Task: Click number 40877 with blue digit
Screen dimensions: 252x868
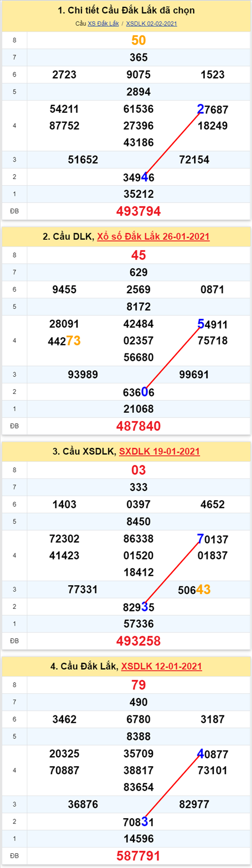Action: [213, 754]
